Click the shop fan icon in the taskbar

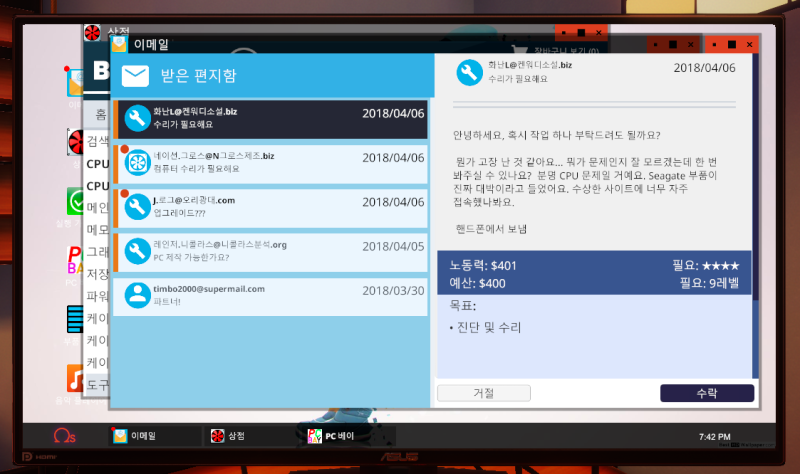(217, 436)
